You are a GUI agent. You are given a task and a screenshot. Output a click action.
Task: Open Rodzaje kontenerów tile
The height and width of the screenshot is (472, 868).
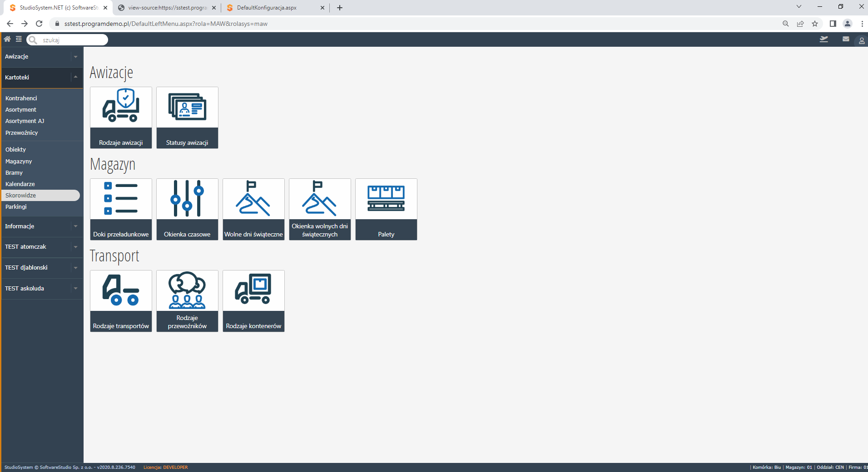pyautogui.click(x=253, y=301)
